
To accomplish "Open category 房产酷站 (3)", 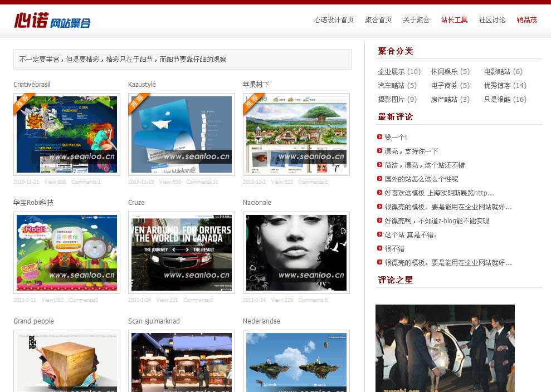I will click(x=450, y=100).
